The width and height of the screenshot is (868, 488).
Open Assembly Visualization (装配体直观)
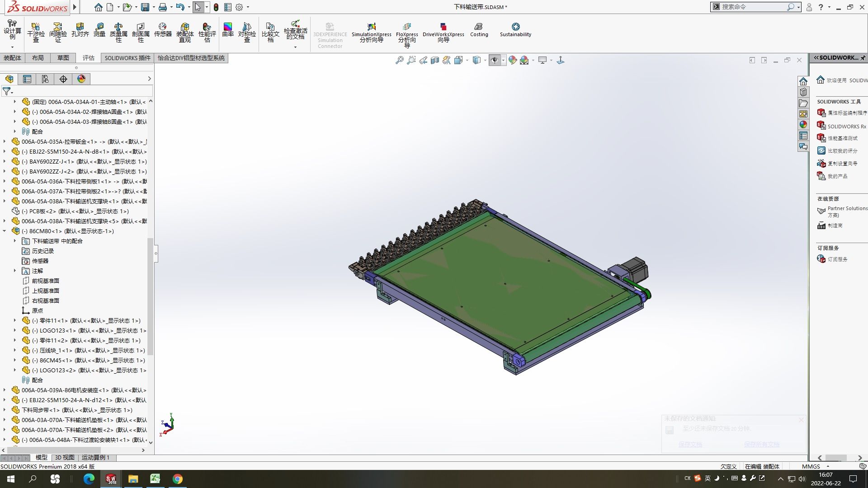point(185,32)
